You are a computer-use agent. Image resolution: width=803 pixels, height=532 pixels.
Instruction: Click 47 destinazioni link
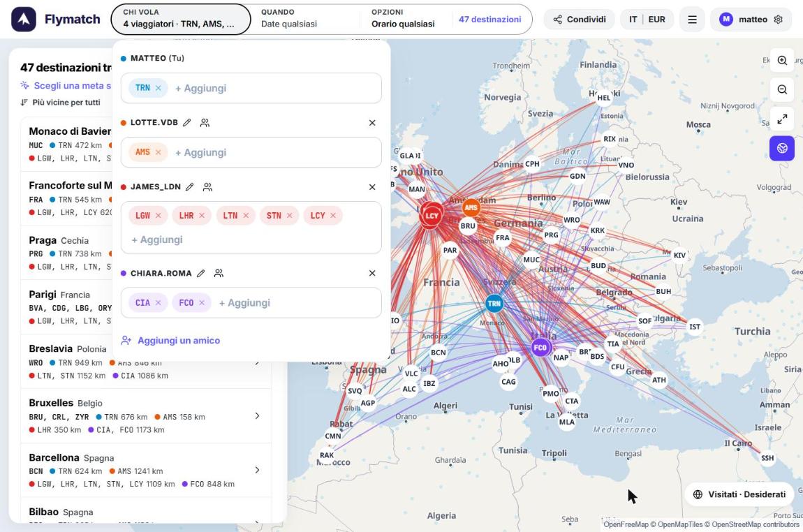[489, 20]
